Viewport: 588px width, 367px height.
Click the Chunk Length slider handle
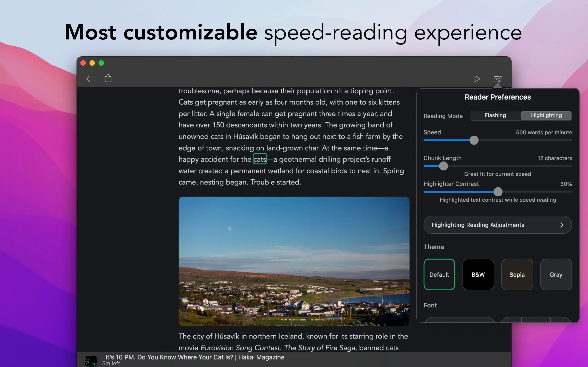[x=444, y=166]
